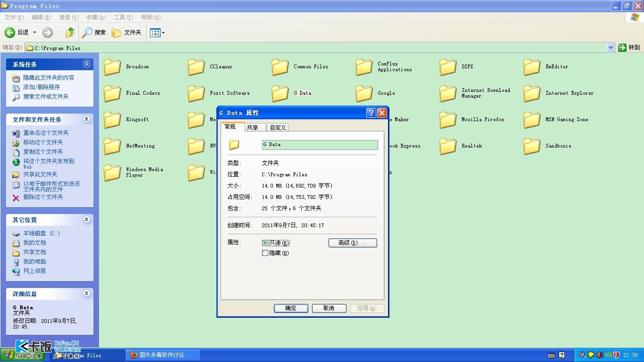644x362 pixels.
Task: Collapse the Details (详细信息) panel
Action: pyautogui.click(x=87, y=294)
